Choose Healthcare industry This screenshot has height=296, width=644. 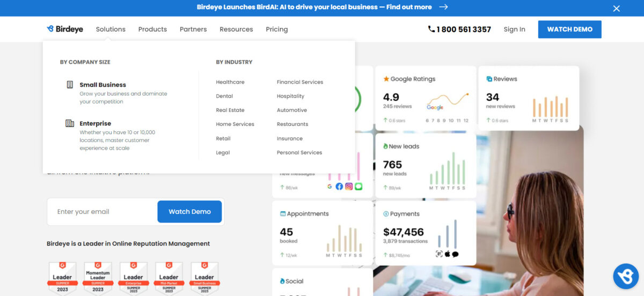pos(230,82)
